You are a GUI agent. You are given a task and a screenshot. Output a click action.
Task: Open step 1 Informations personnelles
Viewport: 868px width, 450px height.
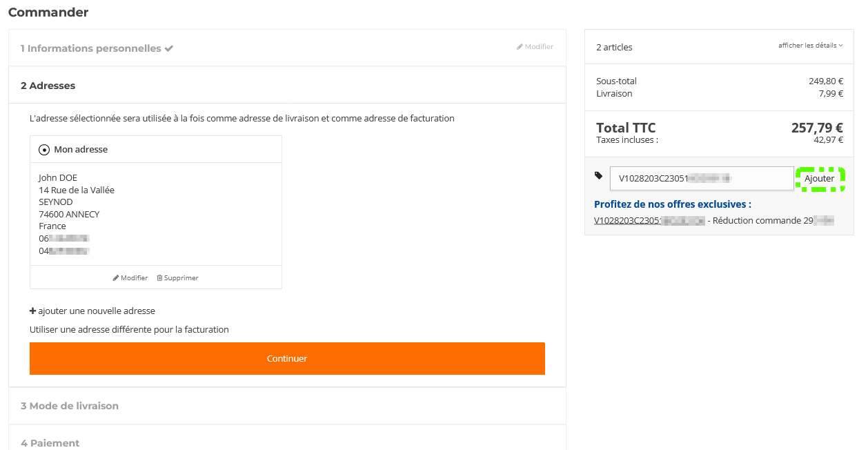(x=90, y=49)
